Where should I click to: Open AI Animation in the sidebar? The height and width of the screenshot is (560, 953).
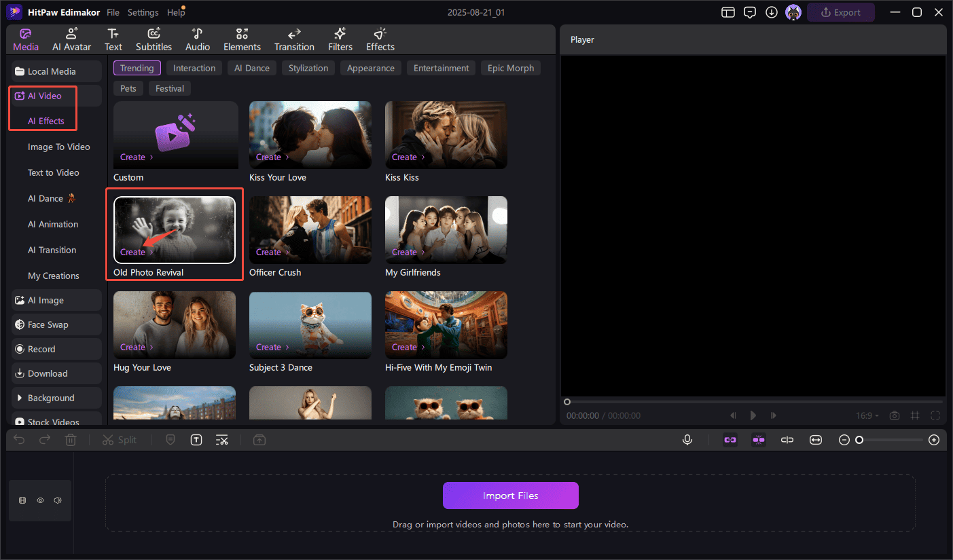tap(53, 224)
